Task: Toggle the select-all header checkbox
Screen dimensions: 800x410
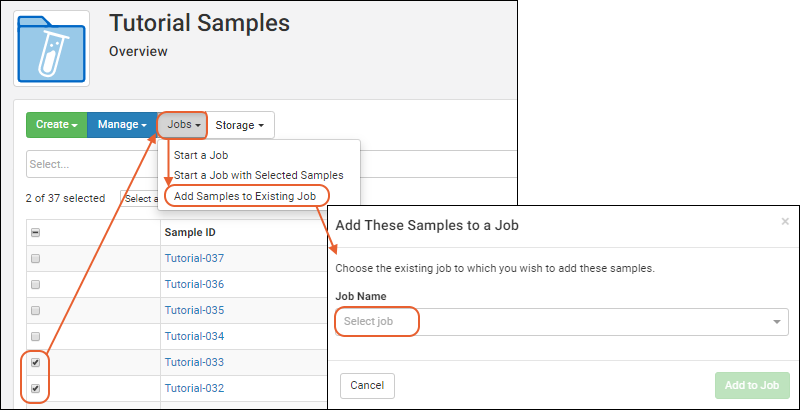Action: tap(36, 233)
